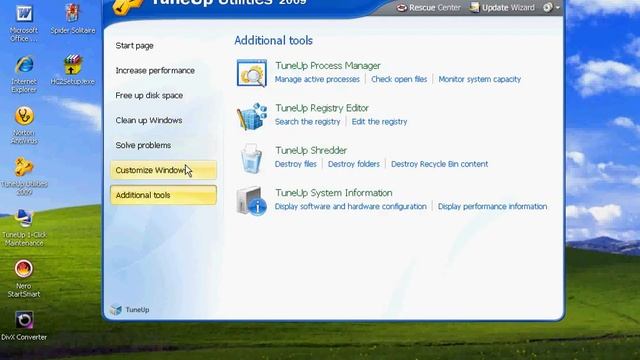This screenshot has height=360, width=640.
Task: Click Display software and hardware configuration link
Action: [351, 207]
